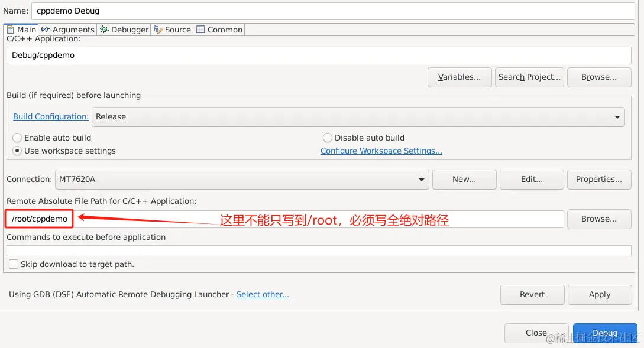The width and height of the screenshot is (644, 348).
Task: Edit... the selected connection
Action: [532, 180]
